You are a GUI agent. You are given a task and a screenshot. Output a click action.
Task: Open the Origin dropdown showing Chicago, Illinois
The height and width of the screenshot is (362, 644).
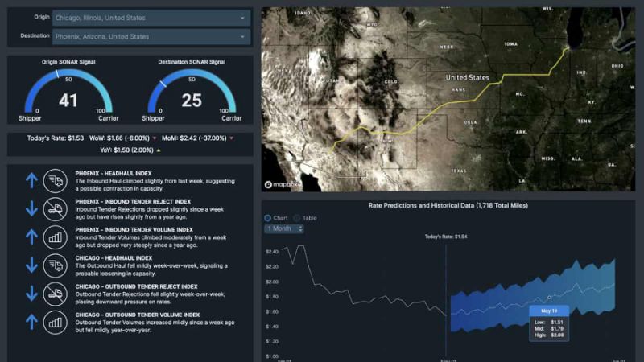pyautogui.click(x=151, y=17)
